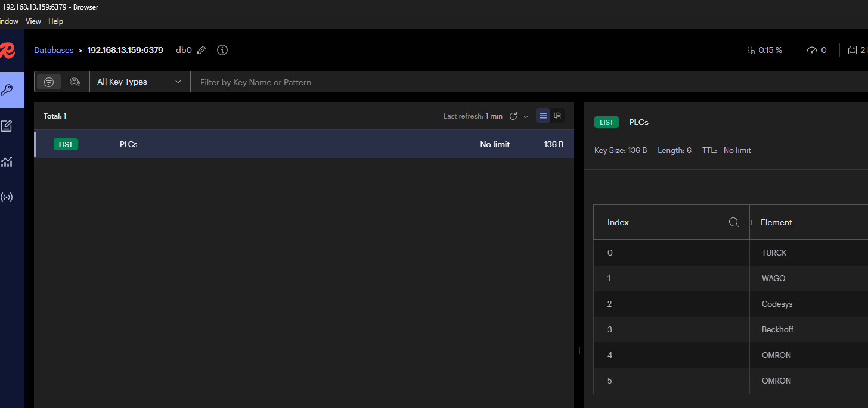Switch to the search mode icon
The width and height of the screenshot is (868, 408).
[x=75, y=82]
